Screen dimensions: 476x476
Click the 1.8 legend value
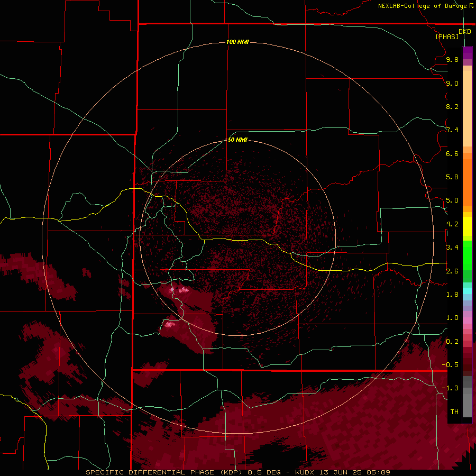tap(452, 295)
